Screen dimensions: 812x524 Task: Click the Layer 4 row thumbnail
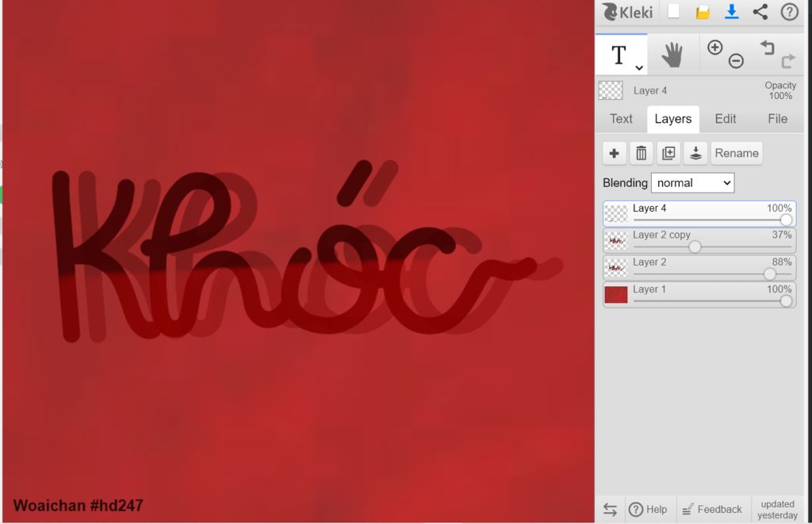tap(616, 213)
